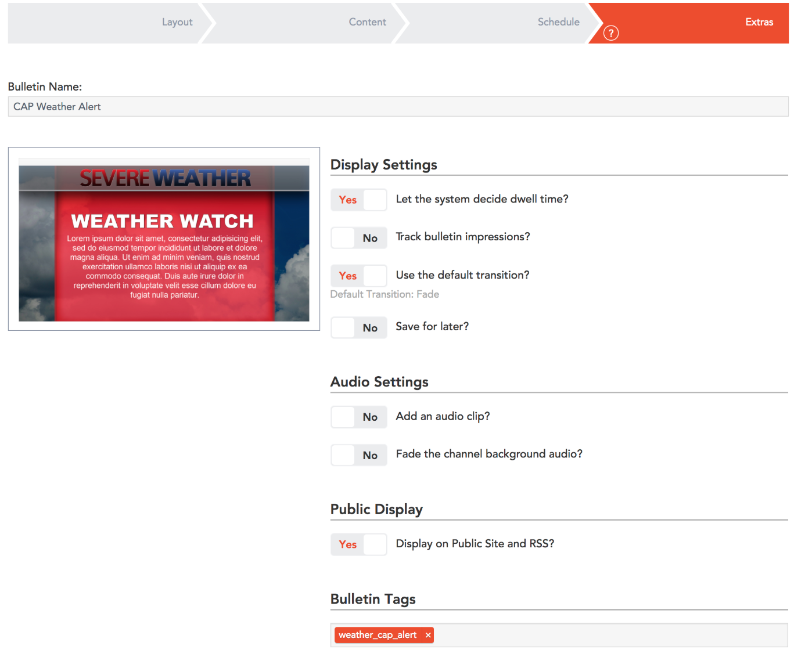Click 'Save for later?' label
Image resolution: width=812 pixels, height=657 pixels.
[x=432, y=327]
